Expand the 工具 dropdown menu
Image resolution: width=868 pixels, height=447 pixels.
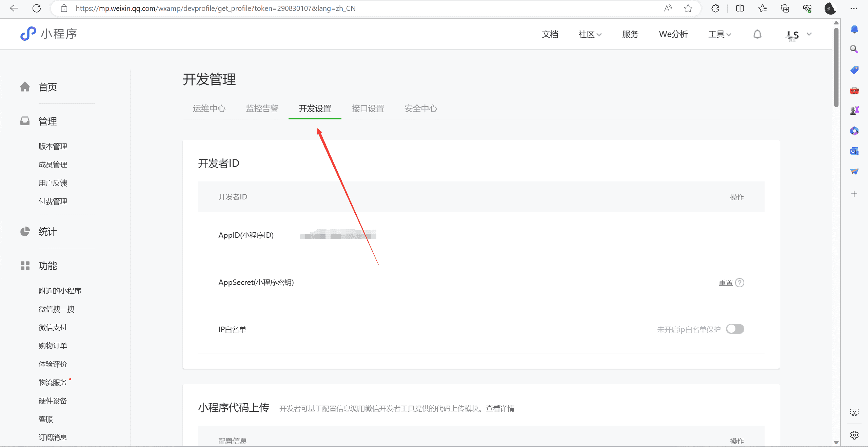coord(719,34)
